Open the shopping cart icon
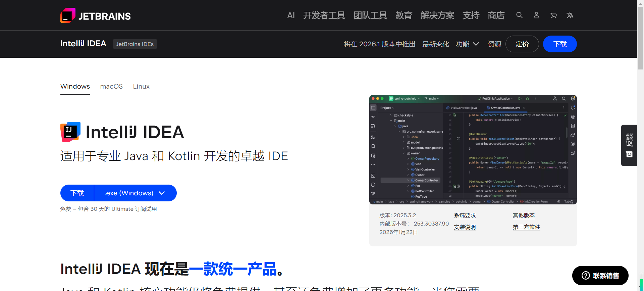The image size is (644, 291). click(x=553, y=15)
